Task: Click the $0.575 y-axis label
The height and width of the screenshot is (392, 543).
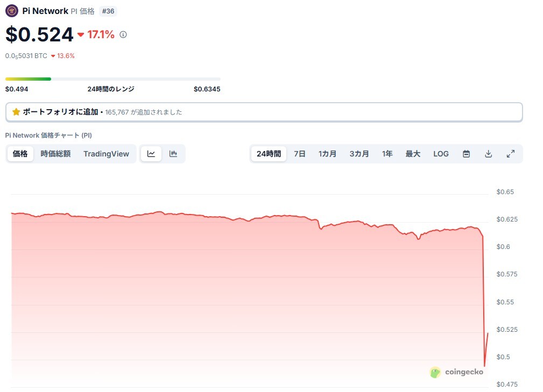Action: [507, 274]
